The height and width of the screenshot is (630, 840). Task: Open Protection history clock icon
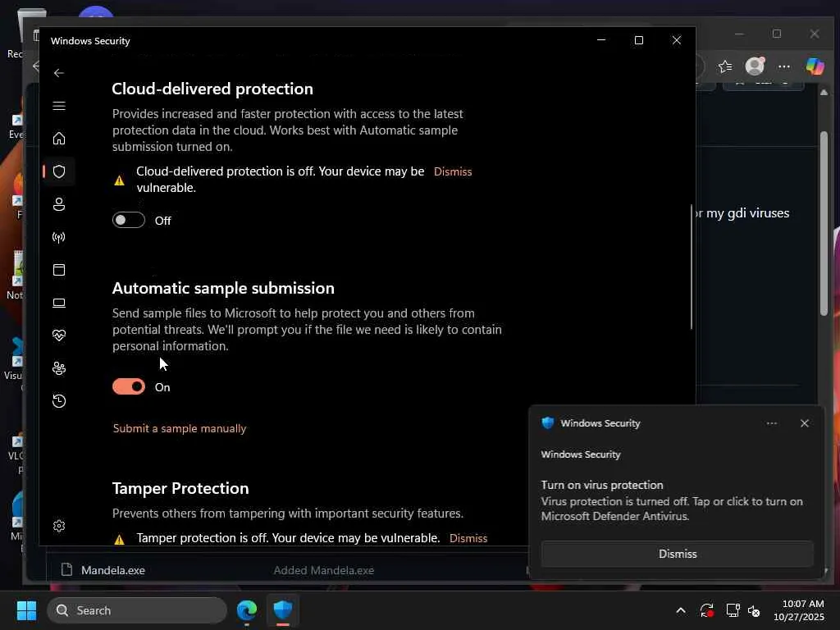click(59, 400)
